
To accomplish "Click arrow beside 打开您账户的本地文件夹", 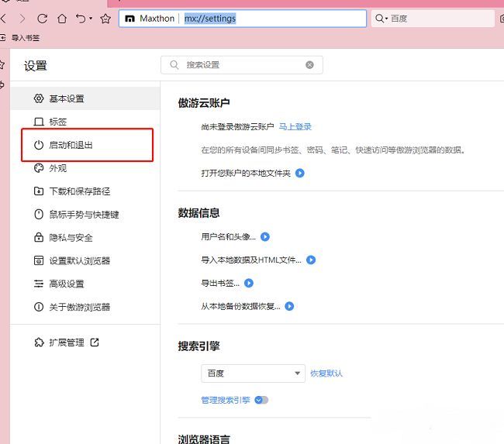I will click(300, 174).
